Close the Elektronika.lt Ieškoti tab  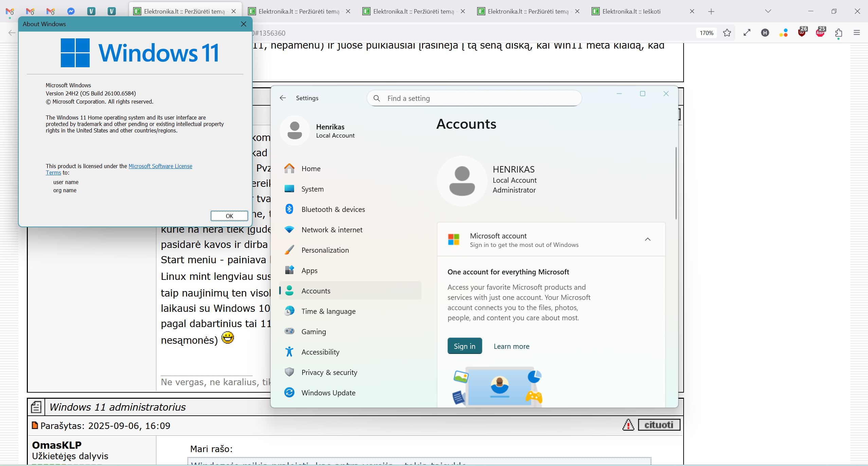click(x=692, y=12)
